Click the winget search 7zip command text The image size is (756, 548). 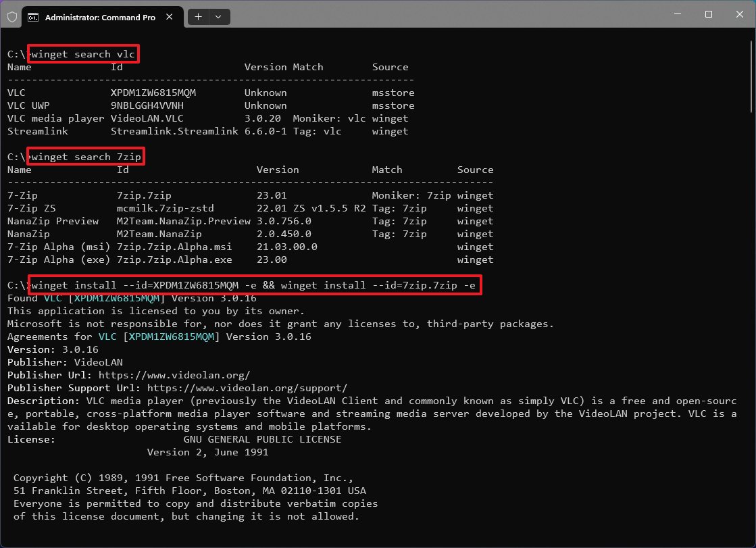pyautogui.click(x=86, y=157)
